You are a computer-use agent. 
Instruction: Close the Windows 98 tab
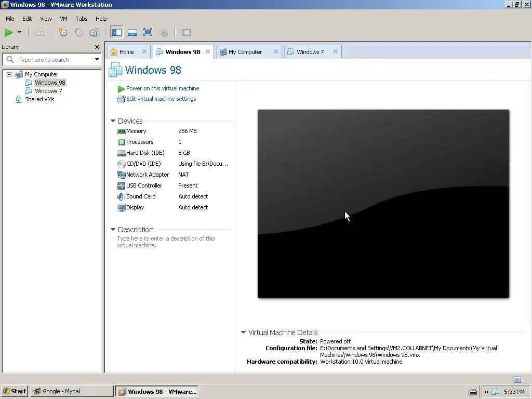(x=208, y=51)
